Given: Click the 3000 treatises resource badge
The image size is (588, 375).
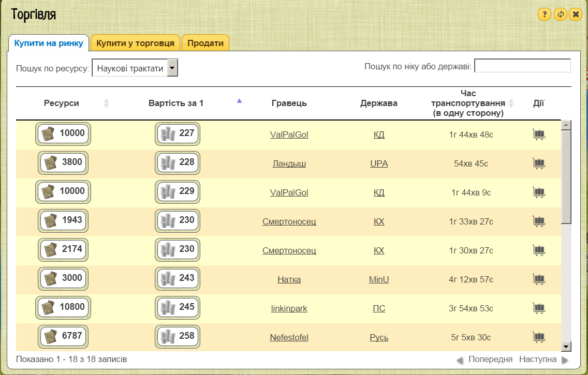Looking at the screenshot, I should tap(63, 279).
